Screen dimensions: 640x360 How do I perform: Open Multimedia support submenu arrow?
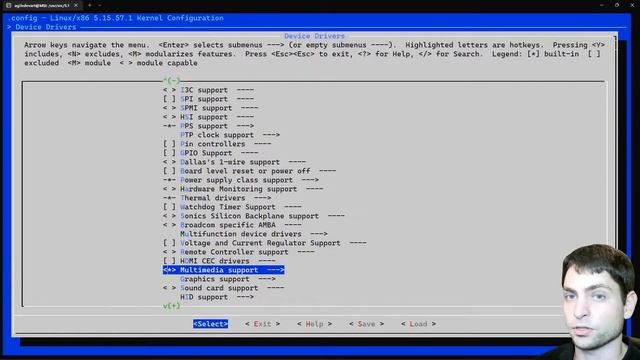point(276,270)
